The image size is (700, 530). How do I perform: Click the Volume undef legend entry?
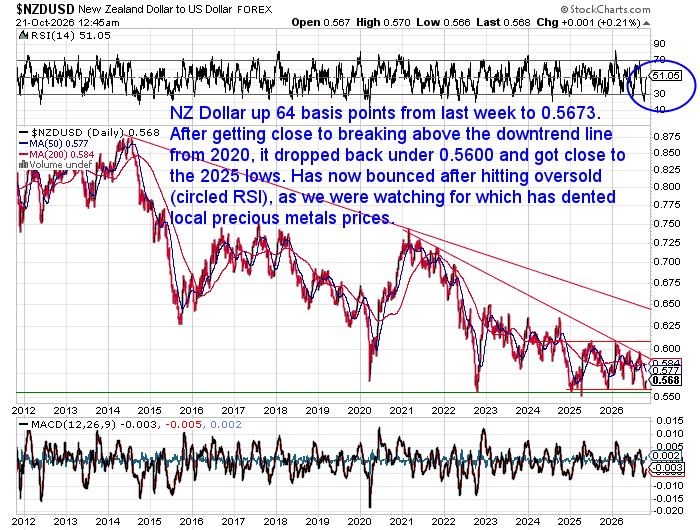coord(61,165)
